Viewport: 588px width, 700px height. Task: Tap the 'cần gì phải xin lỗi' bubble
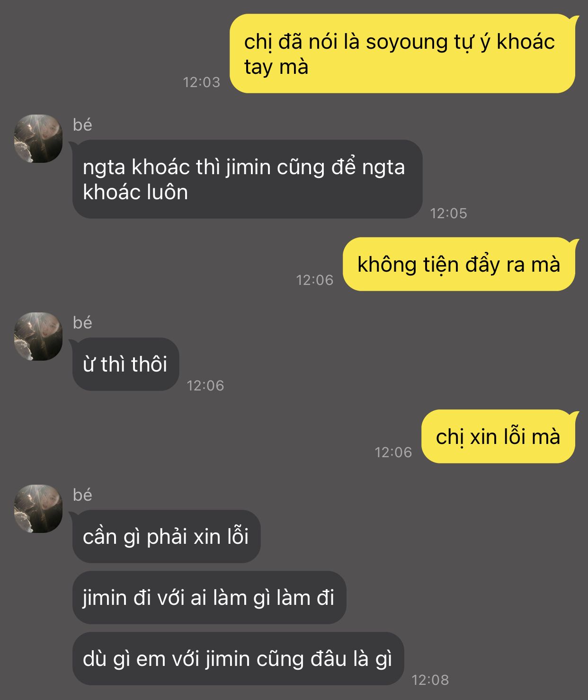coord(165,536)
